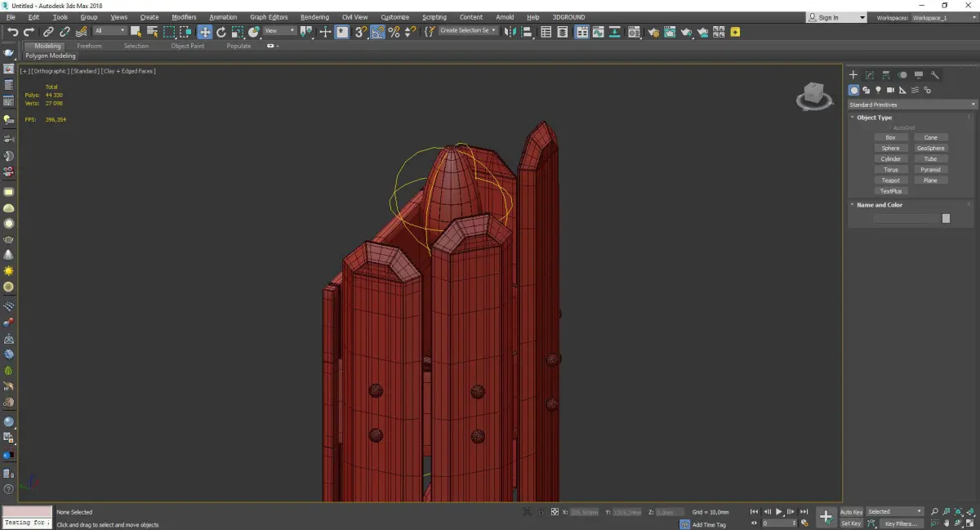Viewport: 980px width, 530px height.
Task: Open the Mirror tool
Action: (509, 32)
